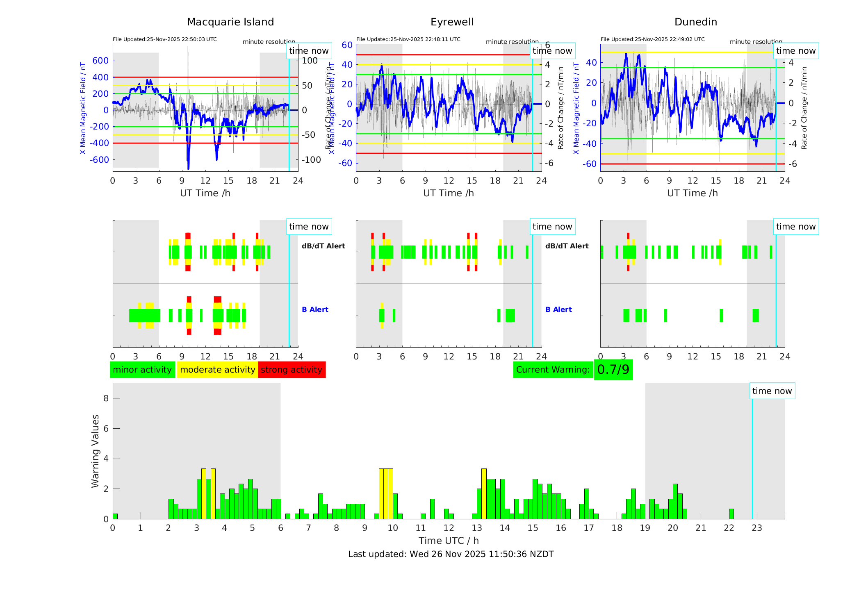
Task: Click B Alert label beside Eyrewell alerts
Action: click(x=558, y=309)
